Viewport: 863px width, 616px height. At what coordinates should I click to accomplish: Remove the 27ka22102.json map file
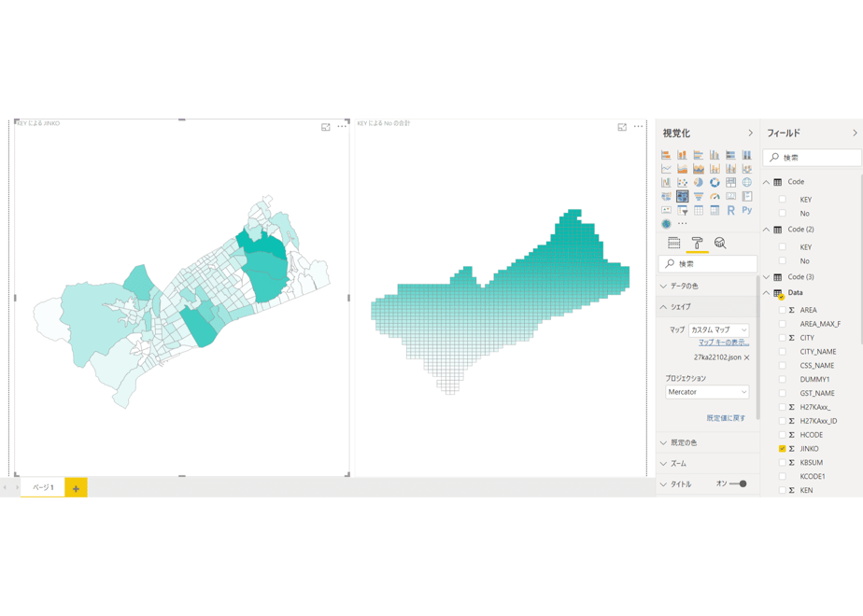747,357
